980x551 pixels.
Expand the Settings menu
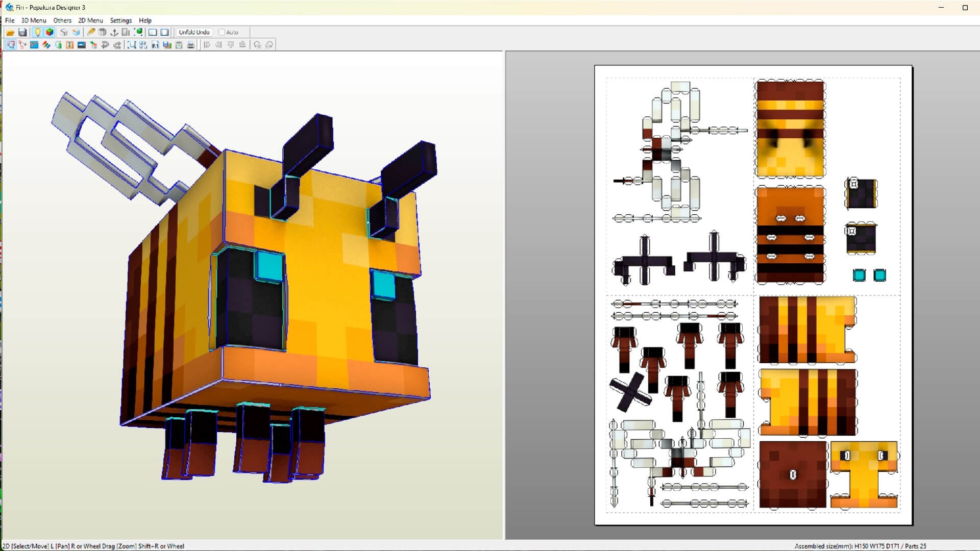(x=121, y=20)
